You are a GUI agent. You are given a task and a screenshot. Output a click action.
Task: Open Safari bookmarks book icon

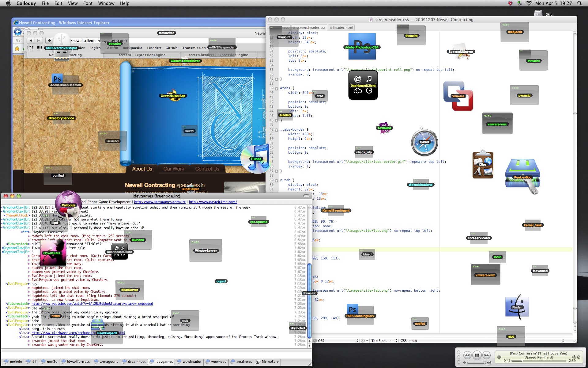click(30, 48)
